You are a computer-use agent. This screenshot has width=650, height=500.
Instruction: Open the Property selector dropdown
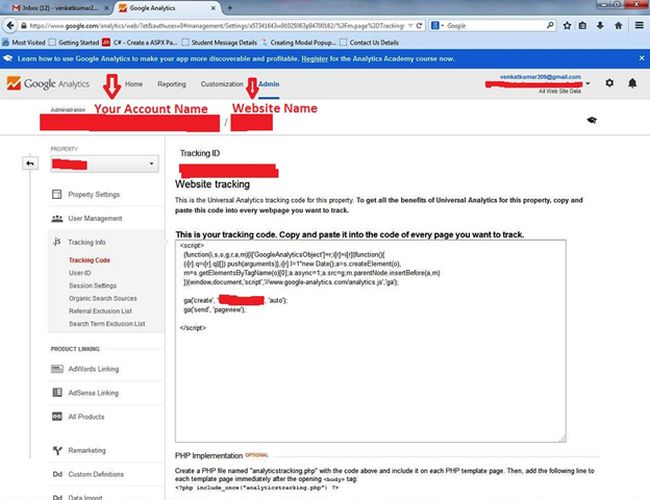104,164
